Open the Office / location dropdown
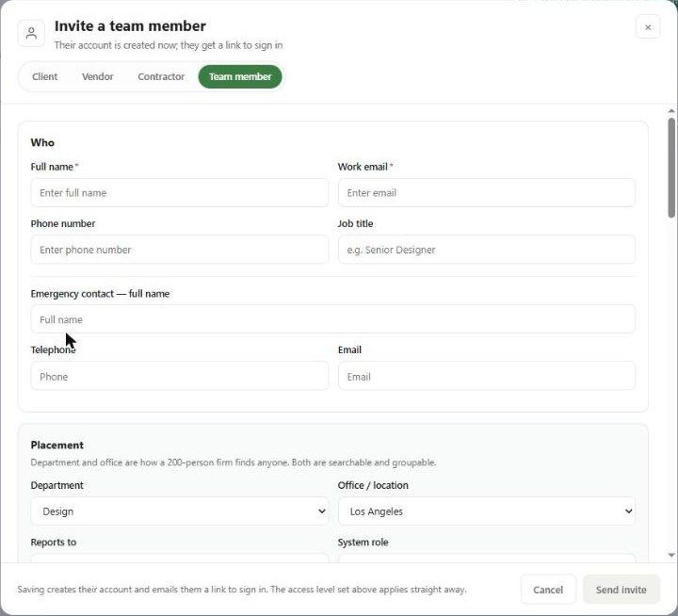 [x=487, y=511]
